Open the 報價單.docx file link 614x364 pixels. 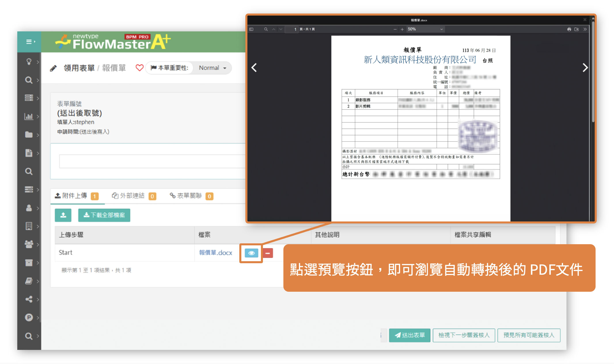click(x=216, y=253)
